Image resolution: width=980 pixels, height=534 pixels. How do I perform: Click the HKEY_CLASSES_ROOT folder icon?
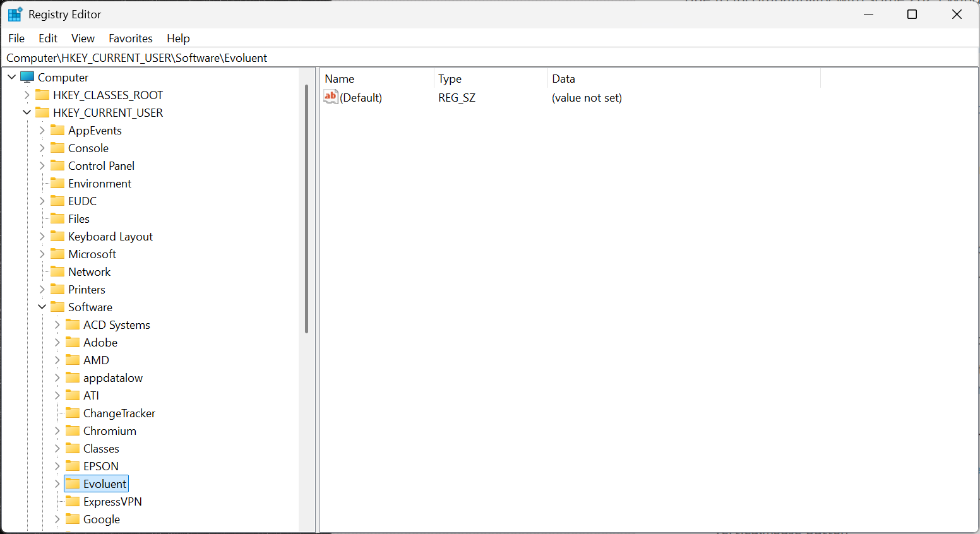42,95
